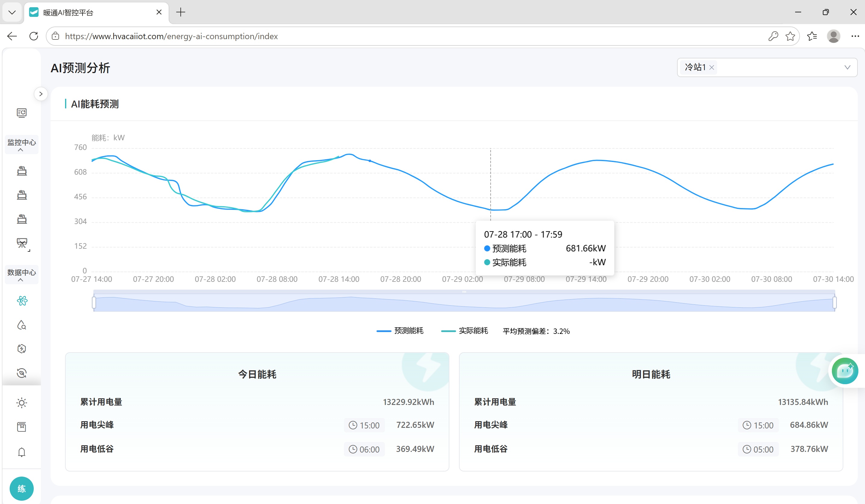The image size is (865, 504).
Task: Open the hexagon lightning energy icon
Action: [x=22, y=349]
